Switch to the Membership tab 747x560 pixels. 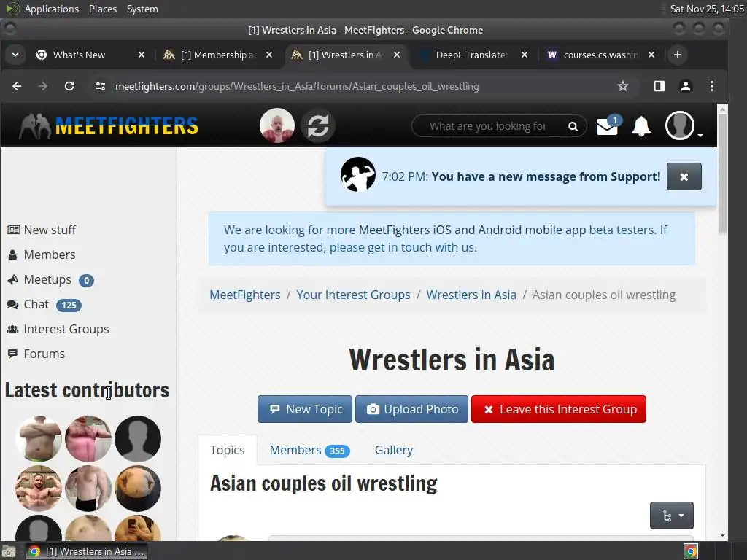(220, 55)
